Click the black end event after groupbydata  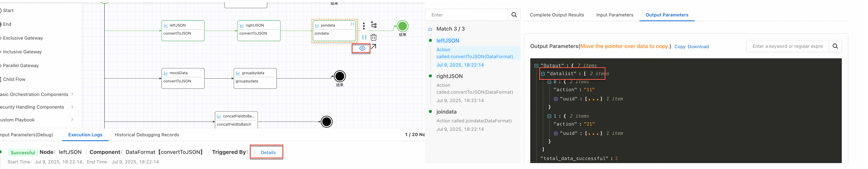340,76
